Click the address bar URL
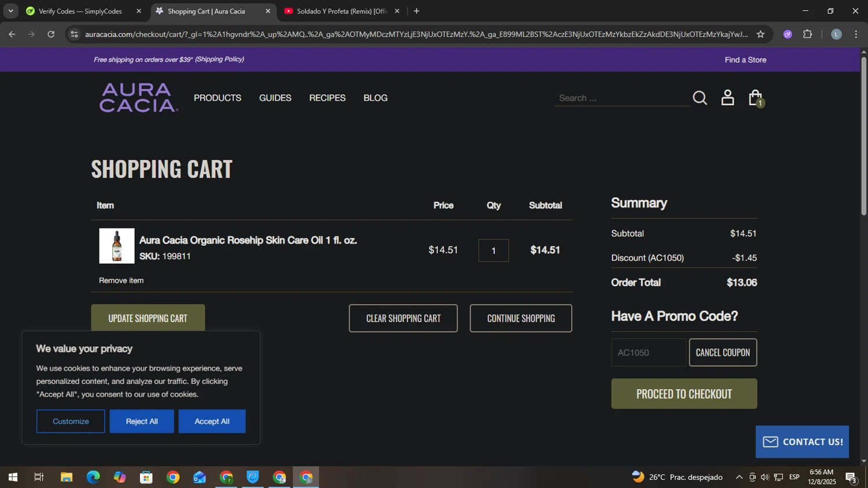868x488 pixels. coord(416,34)
